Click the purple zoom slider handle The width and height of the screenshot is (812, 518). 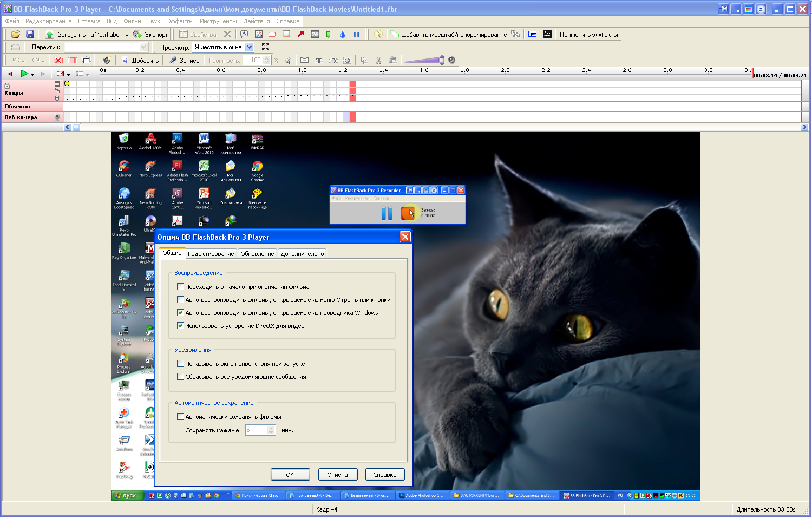[442, 60]
